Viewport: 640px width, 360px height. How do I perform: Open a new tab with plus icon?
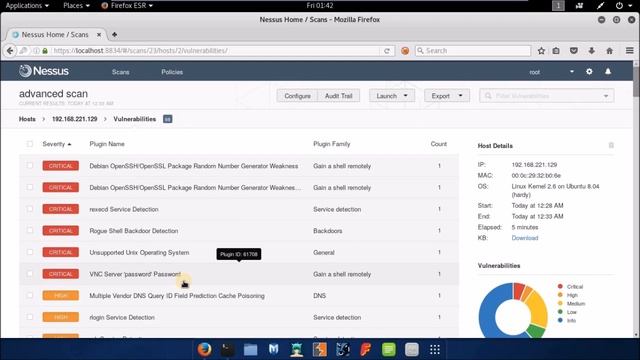pyautogui.click(x=114, y=35)
